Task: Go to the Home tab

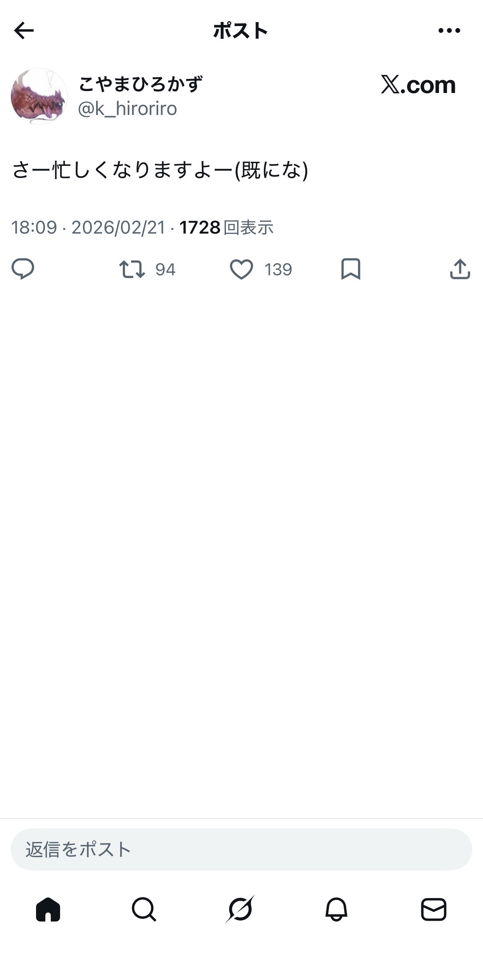Action: (x=48, y=909)
